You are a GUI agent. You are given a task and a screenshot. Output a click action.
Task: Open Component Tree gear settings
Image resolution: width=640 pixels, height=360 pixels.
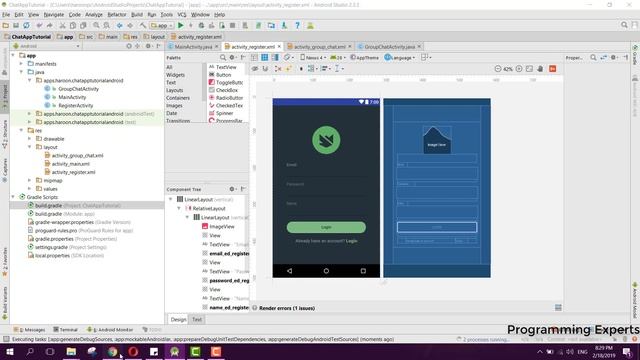click(x=232, y=189)
